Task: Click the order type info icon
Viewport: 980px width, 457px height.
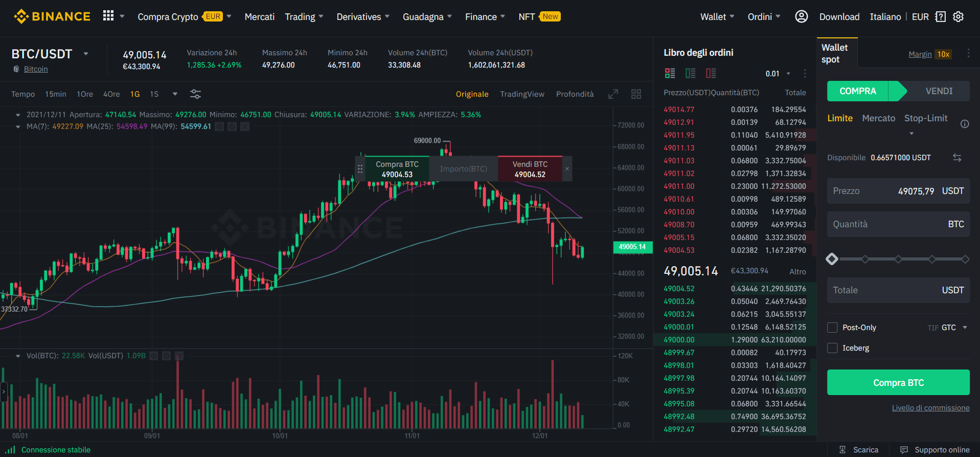Action: [965, 124]
